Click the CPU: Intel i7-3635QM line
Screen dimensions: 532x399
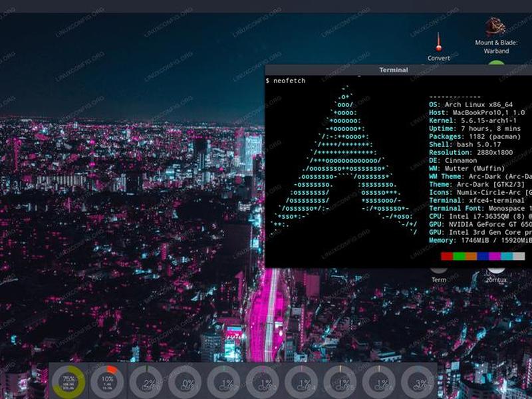point(480,216)
